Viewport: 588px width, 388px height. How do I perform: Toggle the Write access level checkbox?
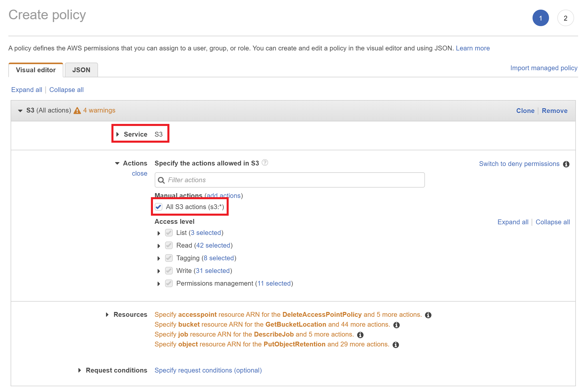[x=169, y=271]
